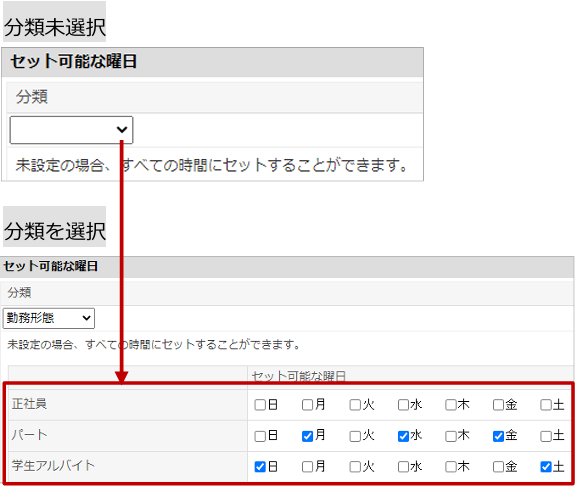Uncheck 金 for パート
577x488 pixels.
pos(498,436)
